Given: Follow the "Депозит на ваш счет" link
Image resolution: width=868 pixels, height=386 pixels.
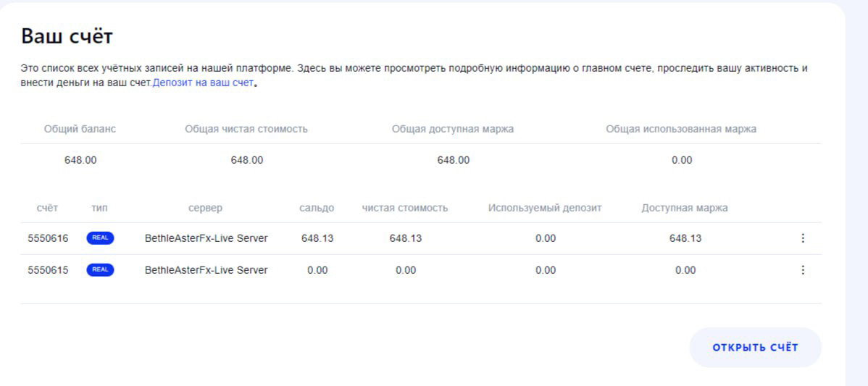Looking at the screenshot, I should pyautogui.click(x=203, y=83).
